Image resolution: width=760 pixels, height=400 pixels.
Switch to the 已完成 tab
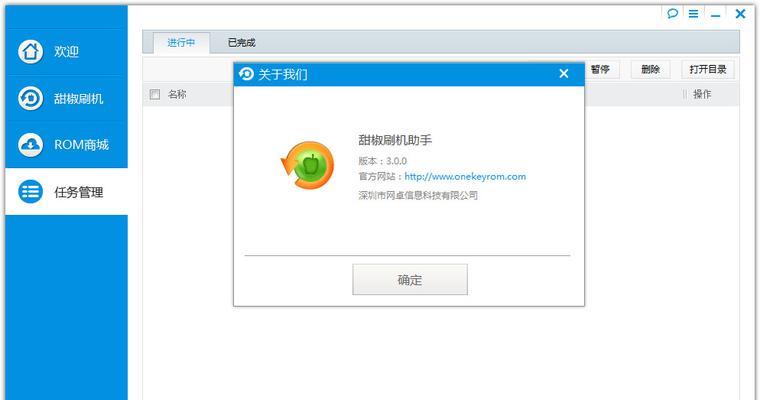click(241, 43)
